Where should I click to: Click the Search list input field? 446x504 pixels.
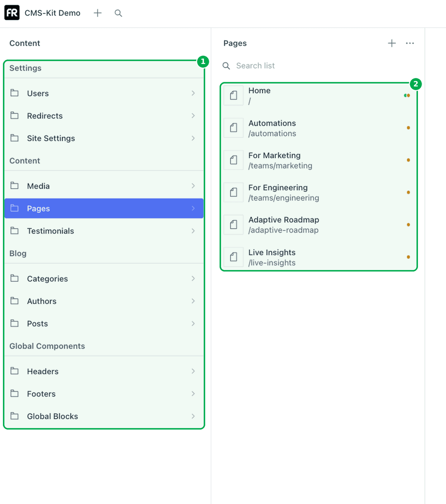(319, 66)
